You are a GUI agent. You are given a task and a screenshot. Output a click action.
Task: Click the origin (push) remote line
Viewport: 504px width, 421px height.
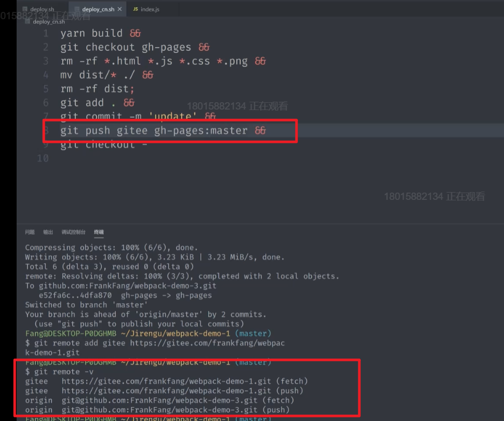click(x=157, y=410)
